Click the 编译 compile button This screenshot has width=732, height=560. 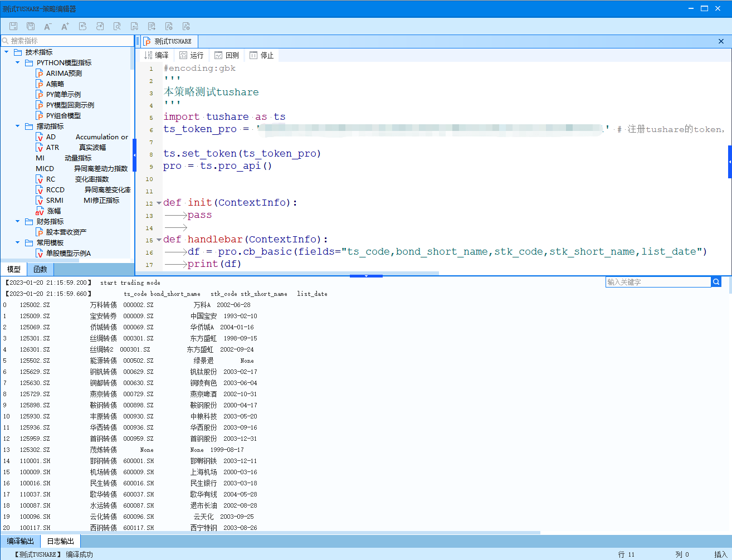coord(157,55)
